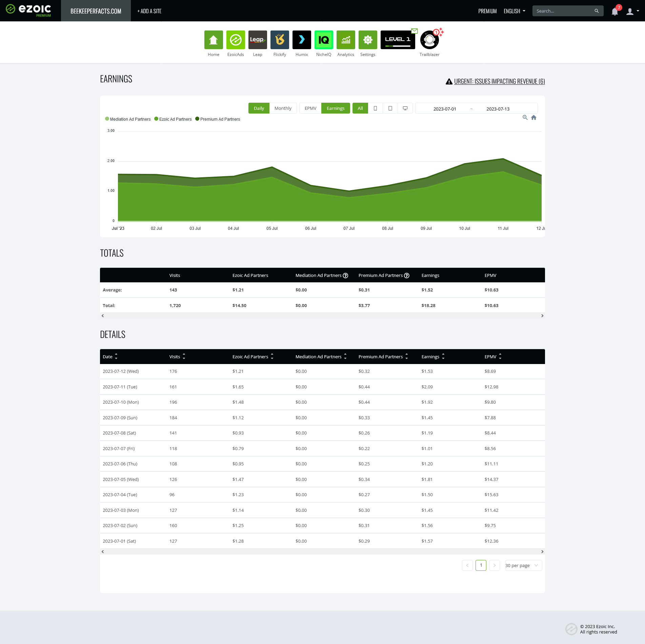Click Mediation Ad Partners help icon
This screenshot has width=645, height=644.
(345, 276)
